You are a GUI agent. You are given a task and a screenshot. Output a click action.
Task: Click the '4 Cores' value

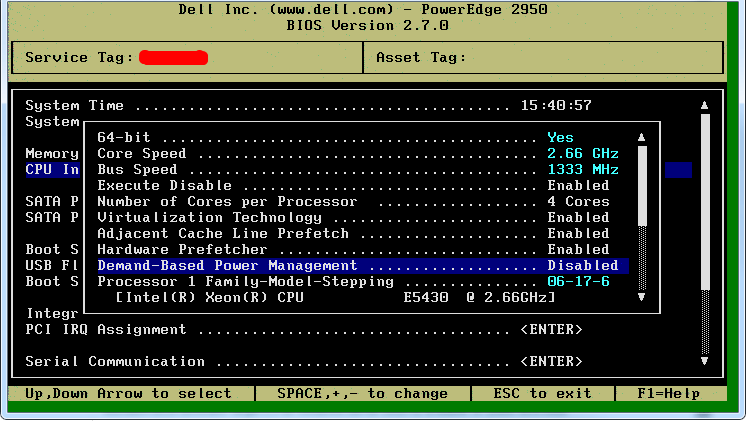coord(578,202)
